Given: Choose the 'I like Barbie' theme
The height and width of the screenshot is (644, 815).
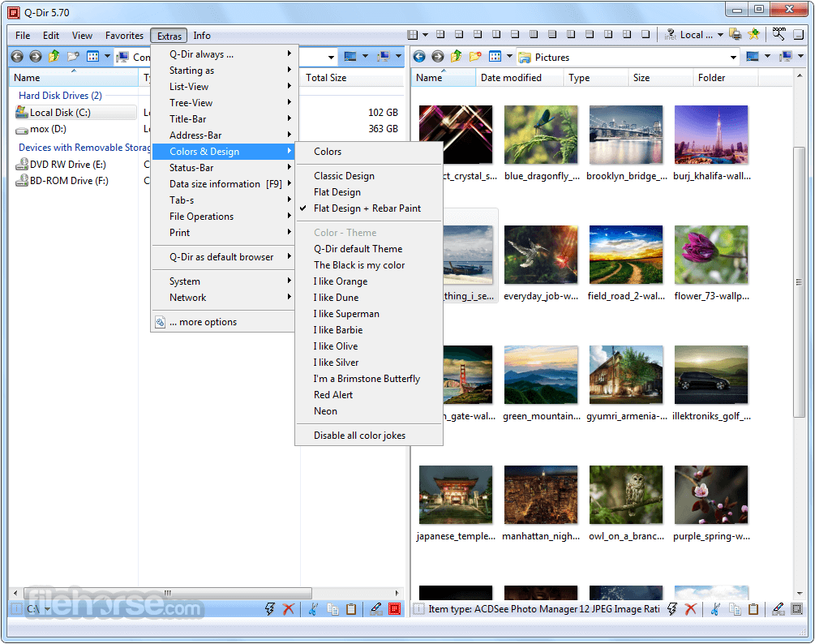Looking at the screenshot, I should click(x=368, y=329).
